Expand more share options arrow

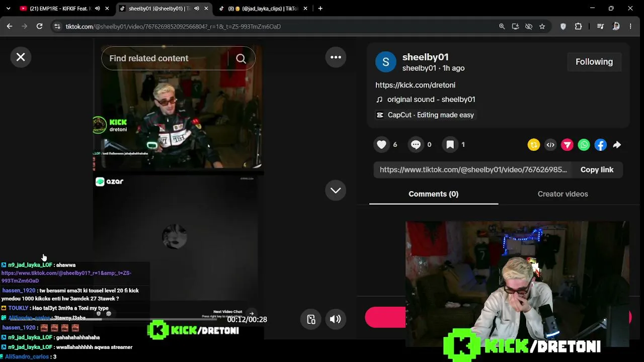[617, 145]
